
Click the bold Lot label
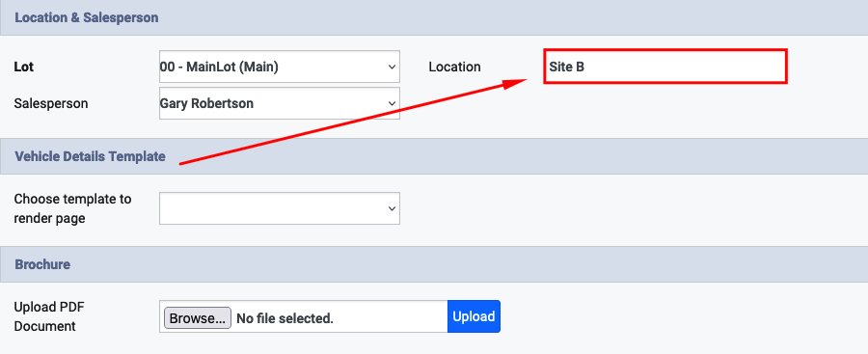(x=24, y=67)
